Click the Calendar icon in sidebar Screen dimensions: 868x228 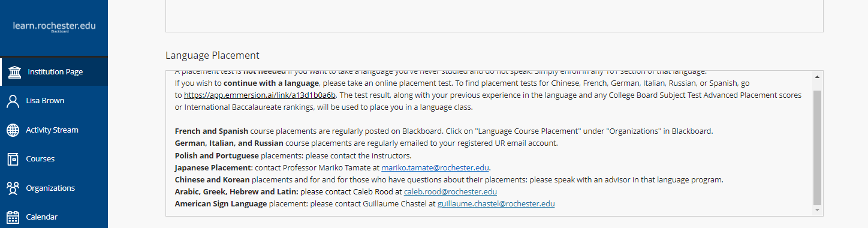tap(13, 217)
